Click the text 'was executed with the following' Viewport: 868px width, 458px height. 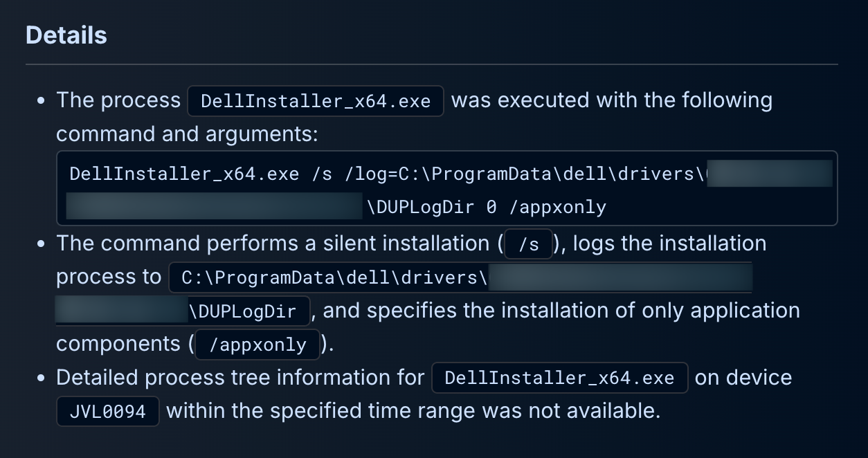[612, 100]
